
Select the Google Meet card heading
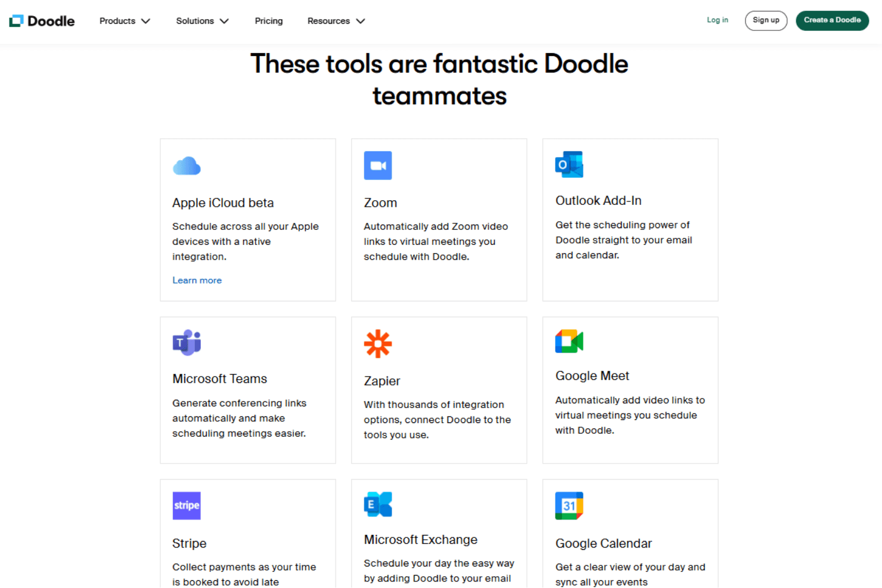click(x=592, y=376)
